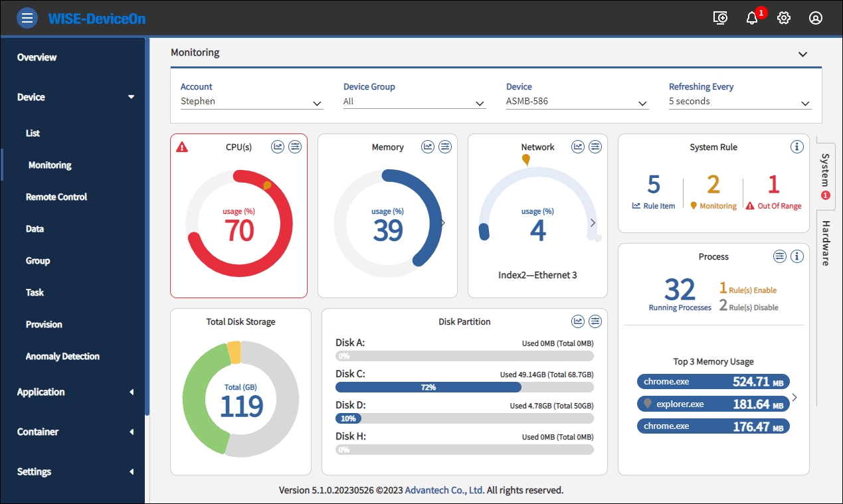Screen dimensions: 843x504
Task: Open the Device dropdown showing ASMB-586
Action: (577, 102)
